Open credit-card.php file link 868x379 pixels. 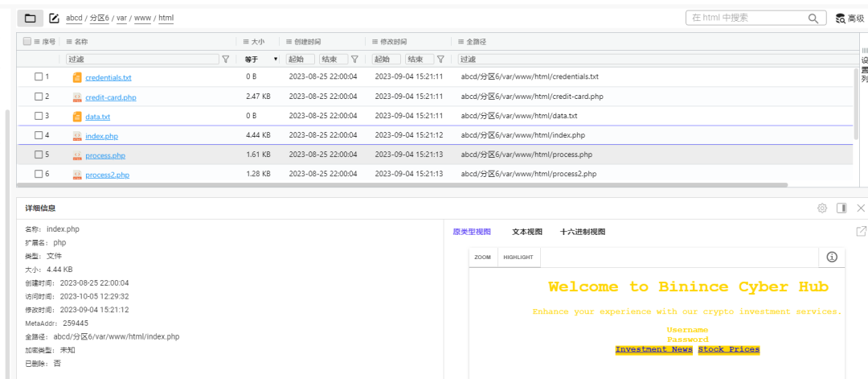pyautogui.click(x=111, y=97)
